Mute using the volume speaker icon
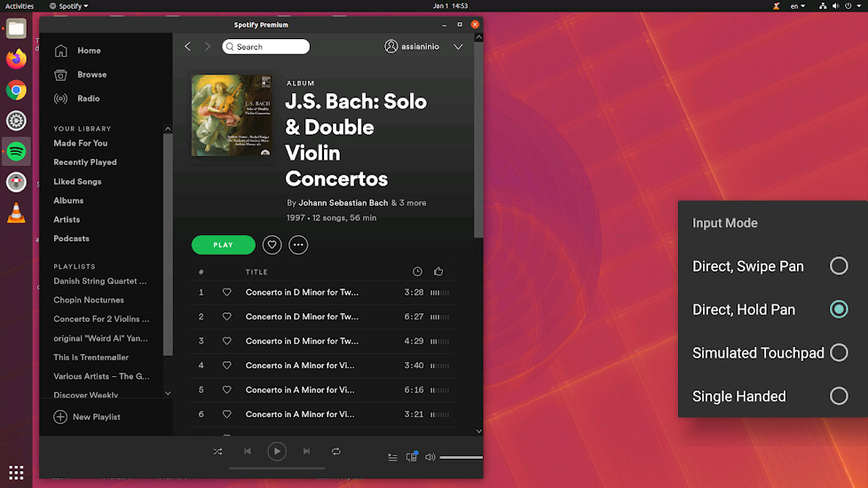Screen dimensions: 868x488 pos(430,457)
